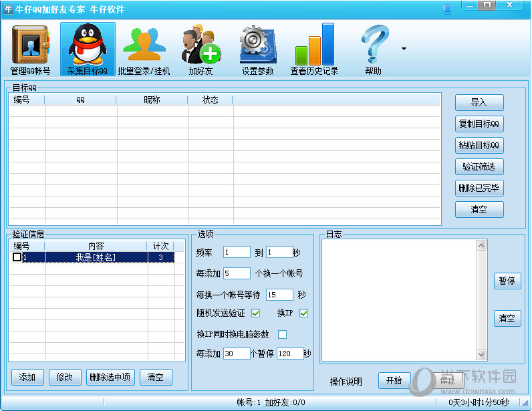The height and width of the screenshot is (411, 532).
Task: Click 粘贴目标QQ button
Action: pyautogui.click(x=479, y=145)
